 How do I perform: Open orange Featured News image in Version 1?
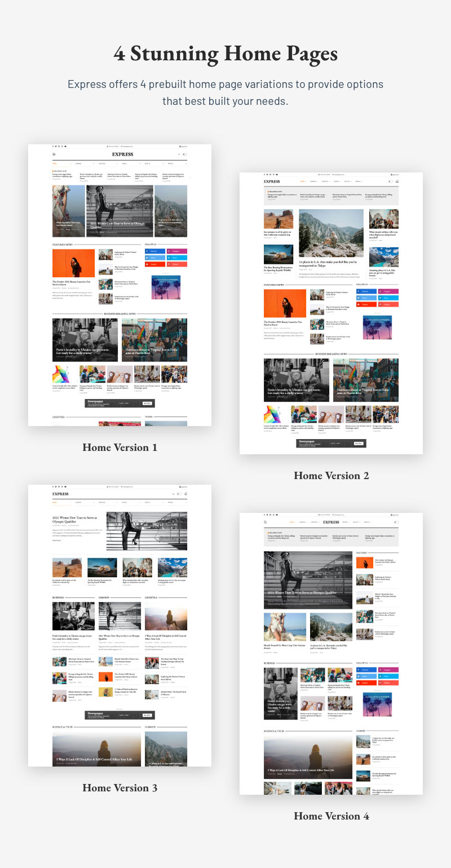click(x=73, y=263)
